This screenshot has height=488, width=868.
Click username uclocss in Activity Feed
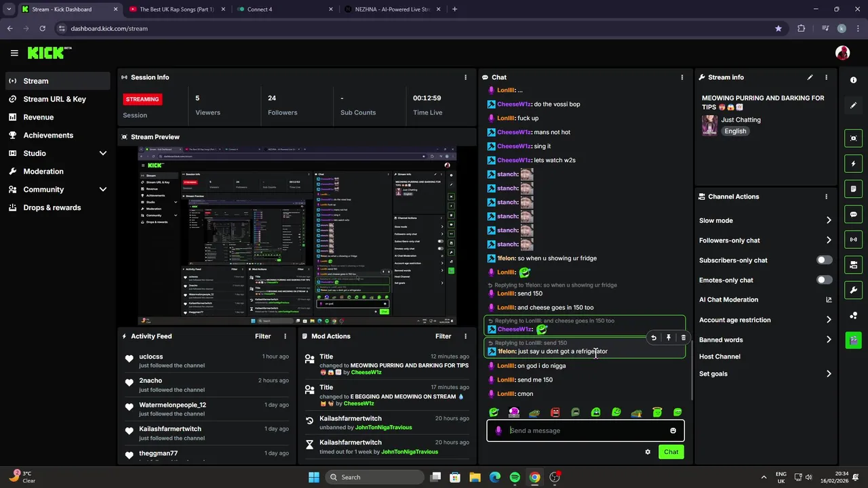point(151,357)
